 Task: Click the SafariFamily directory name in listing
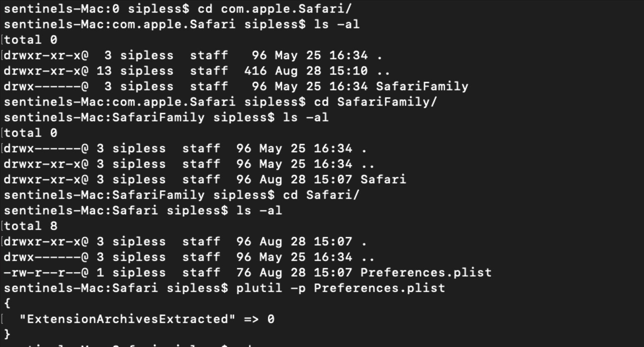(422, 86)
